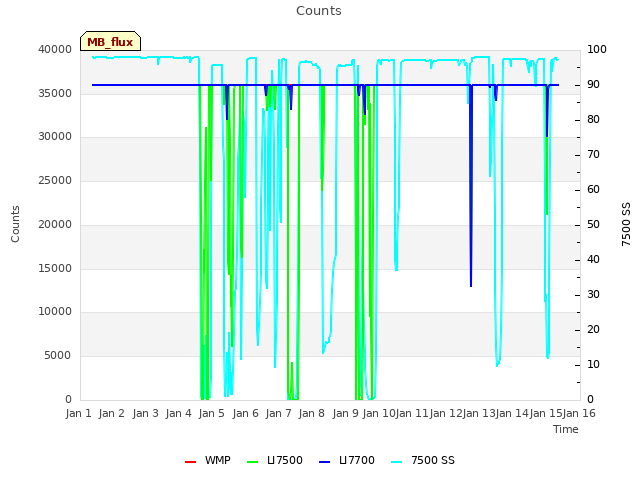Click the 100 label on right axis
Screen dimensions: 640x480
pos(596,49)
